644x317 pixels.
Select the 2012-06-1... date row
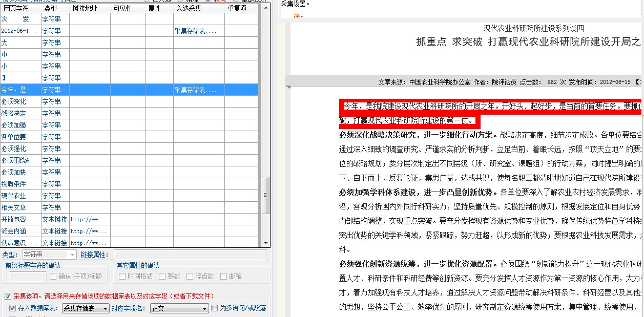pos(19,31)
